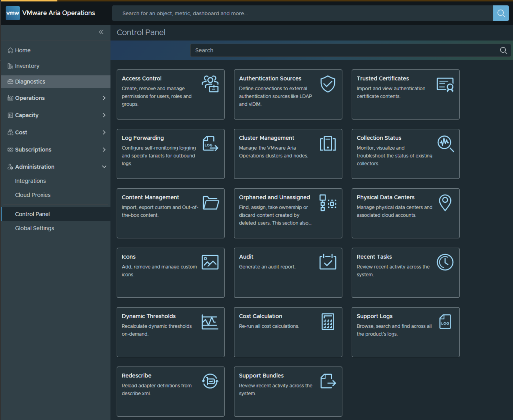The width and height of the screenshot is (513, 420).
Task: Click the Administration sidebar label
Action: click(35, 167)
